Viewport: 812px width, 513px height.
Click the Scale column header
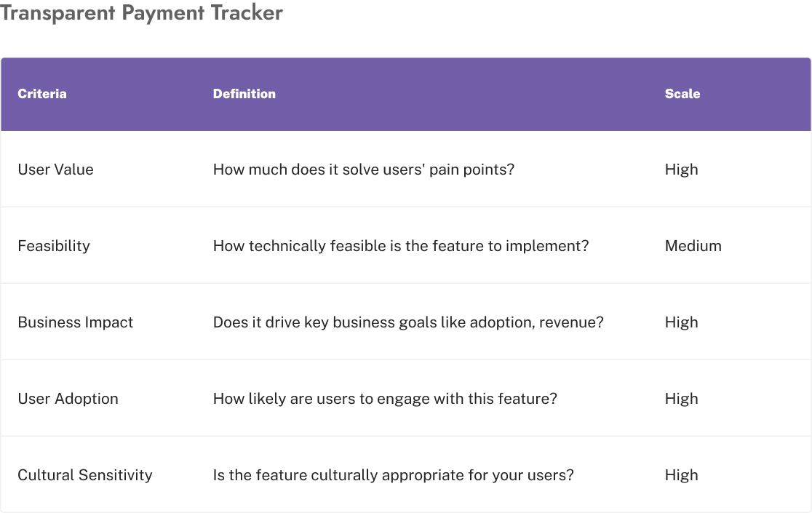tap(682, 94)
